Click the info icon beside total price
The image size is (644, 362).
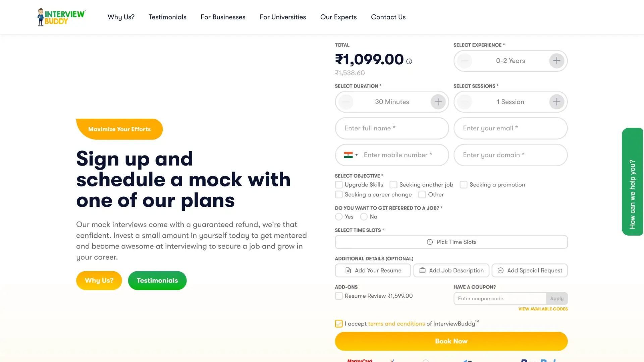pos(409,61)
